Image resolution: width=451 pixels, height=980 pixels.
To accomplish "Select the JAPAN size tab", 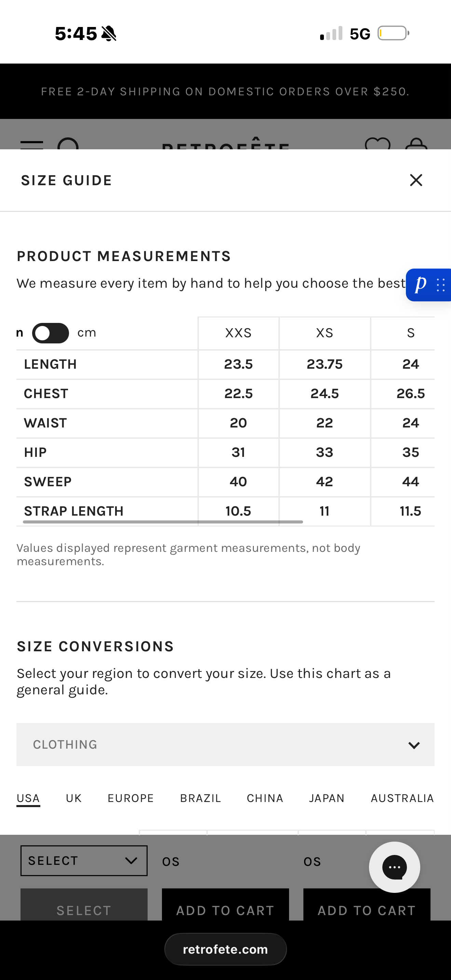I will click(x=327, y=798).
